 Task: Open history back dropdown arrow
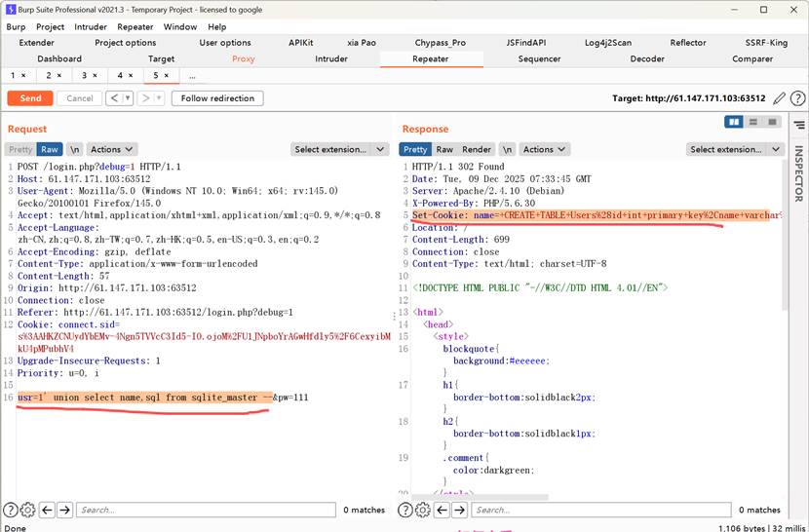(x=128, y=98)
